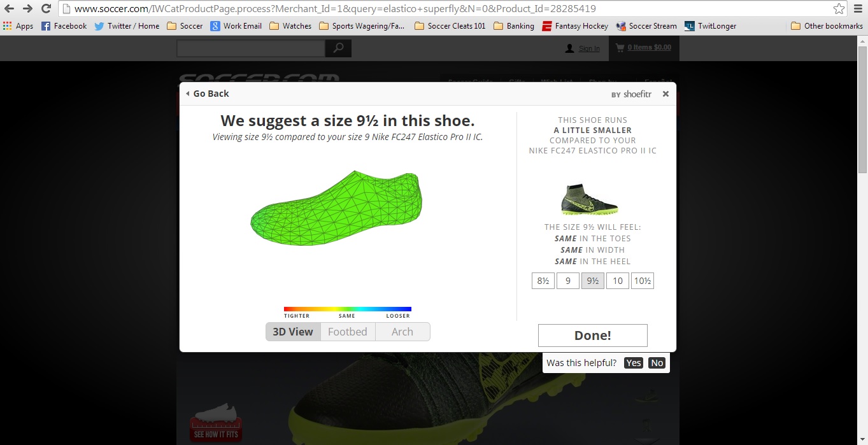Switch to Footbed tab
Viewport: 868px width, 445px height.
click(348, 332)
